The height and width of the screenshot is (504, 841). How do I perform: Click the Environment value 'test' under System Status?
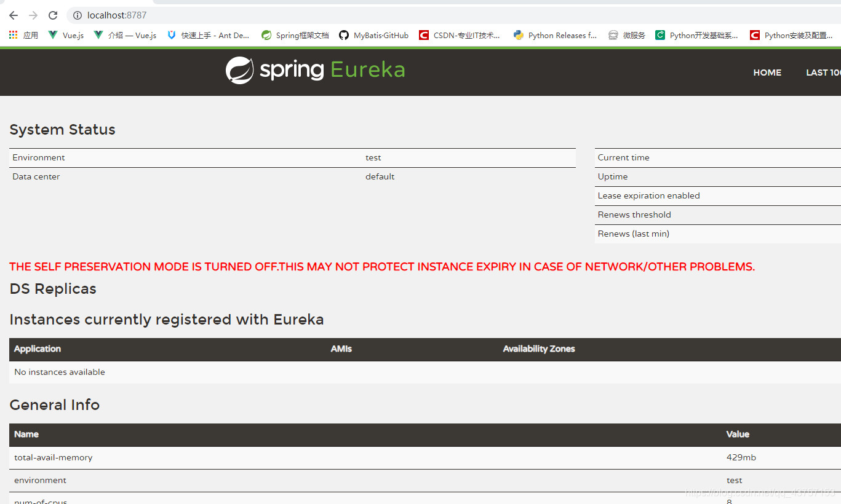(x=373, y=158)
